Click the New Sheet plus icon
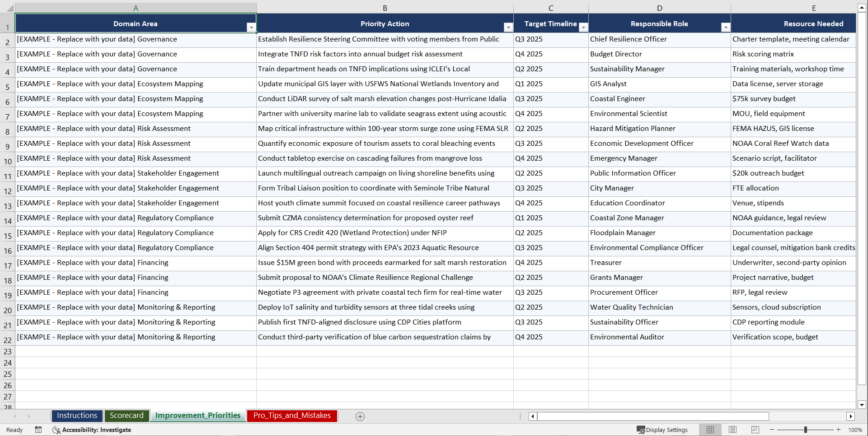The height and width of the screenshot is (436, 868). (x=360, y=416)
